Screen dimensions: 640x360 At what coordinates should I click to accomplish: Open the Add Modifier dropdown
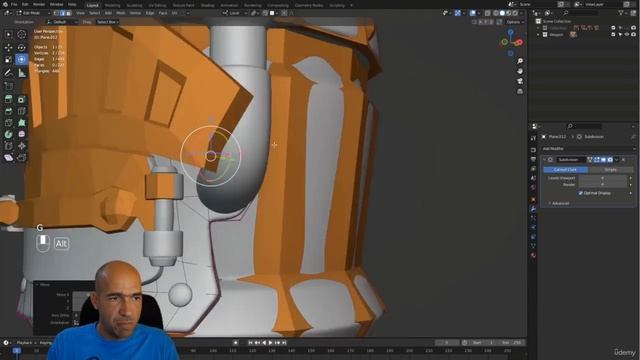pyautogui.click(x=588, y=149)
